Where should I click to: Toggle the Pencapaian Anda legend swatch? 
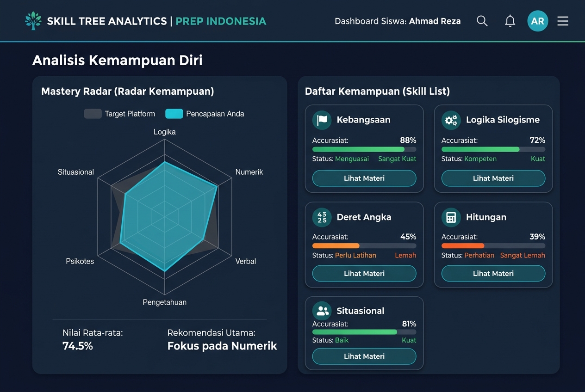pyautogui.click(x=174, y=114)
